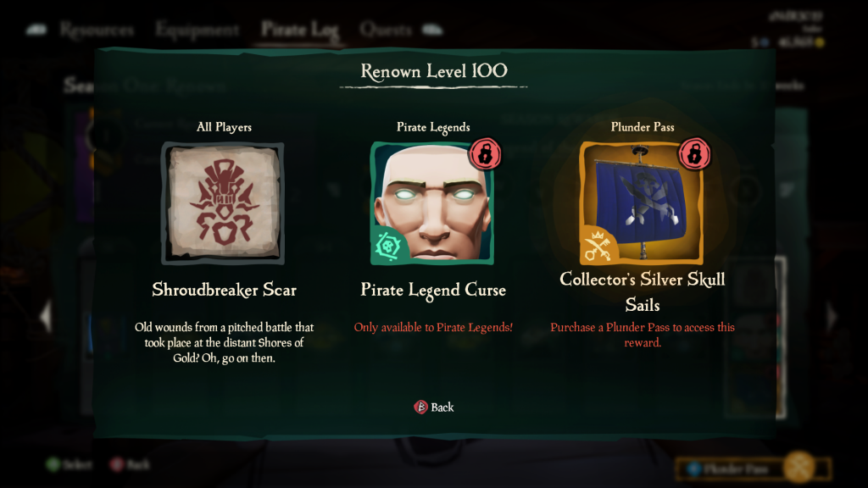Viewport: 868px width, 488px height.
Task: Click the Purchase a Plunder Pass message
Action: (x=643, y=335)
